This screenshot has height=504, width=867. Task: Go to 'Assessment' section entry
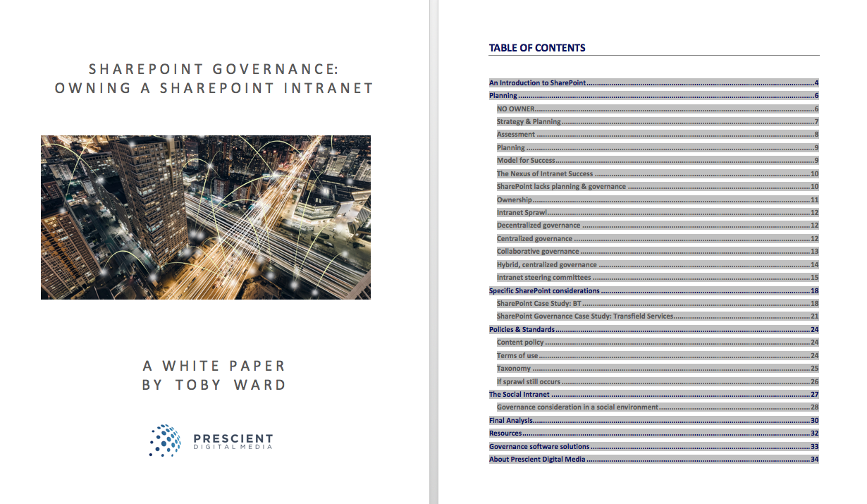(x=657, y=135)
